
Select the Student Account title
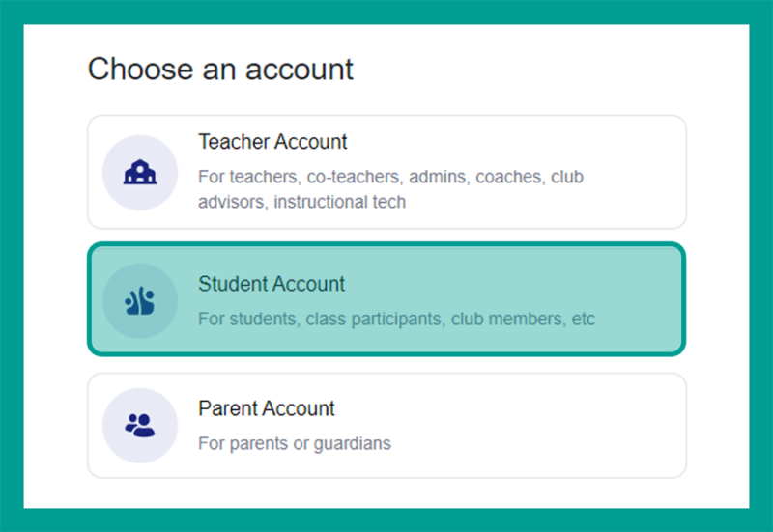(x=272, y=284)
